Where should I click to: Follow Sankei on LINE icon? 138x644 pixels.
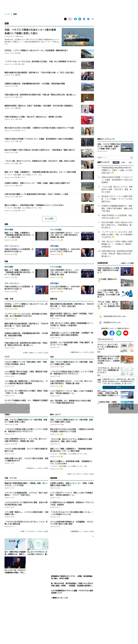pos(119,333)
